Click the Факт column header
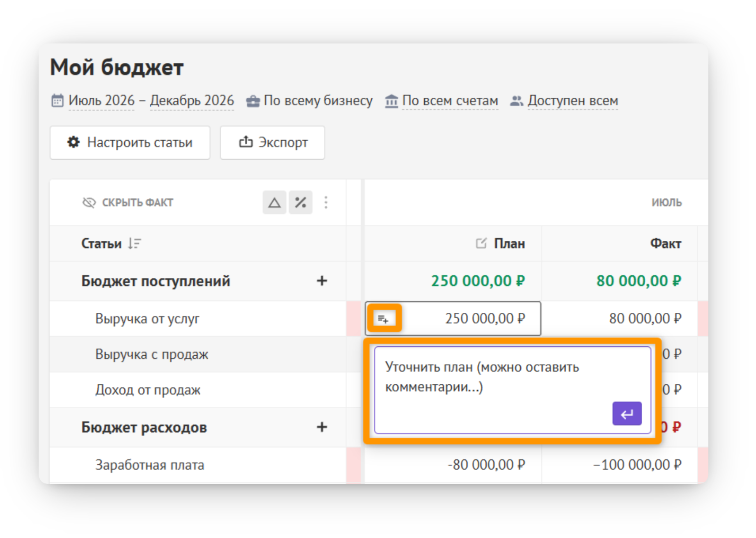This screenshot has width=756, height=538. (x=666, y=243)
